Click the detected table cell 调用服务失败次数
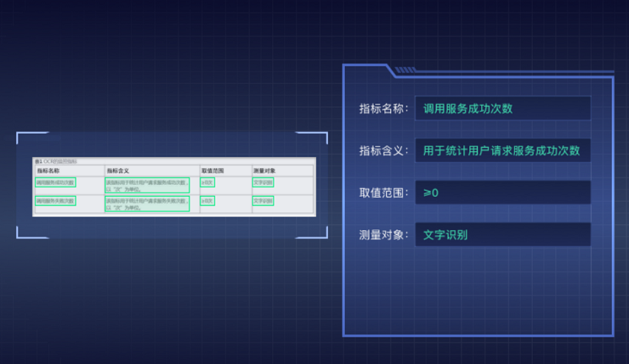The width and height of the screenshot is (629, 364). (x=55, y=200)
